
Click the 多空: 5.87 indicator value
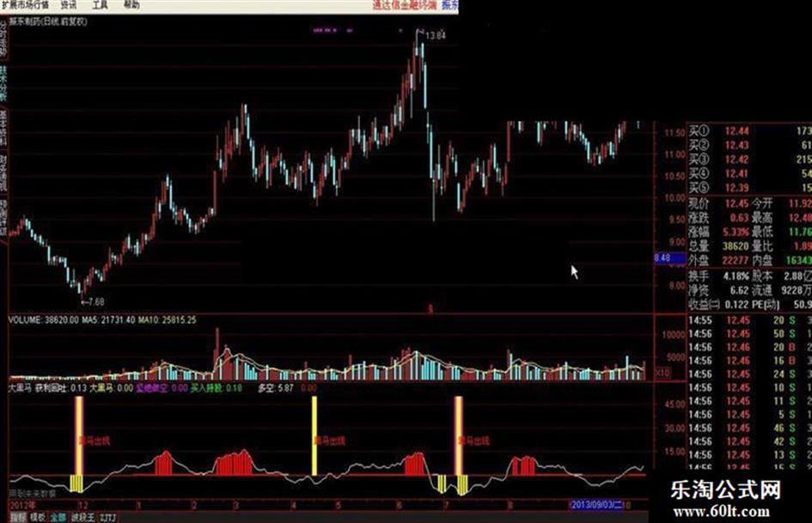tap(276, 388)
